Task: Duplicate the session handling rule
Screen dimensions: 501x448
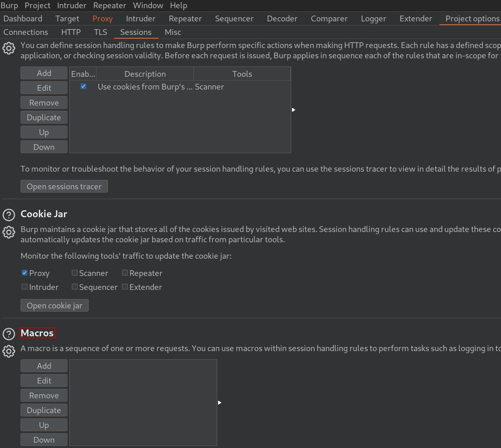Action: 44,117
